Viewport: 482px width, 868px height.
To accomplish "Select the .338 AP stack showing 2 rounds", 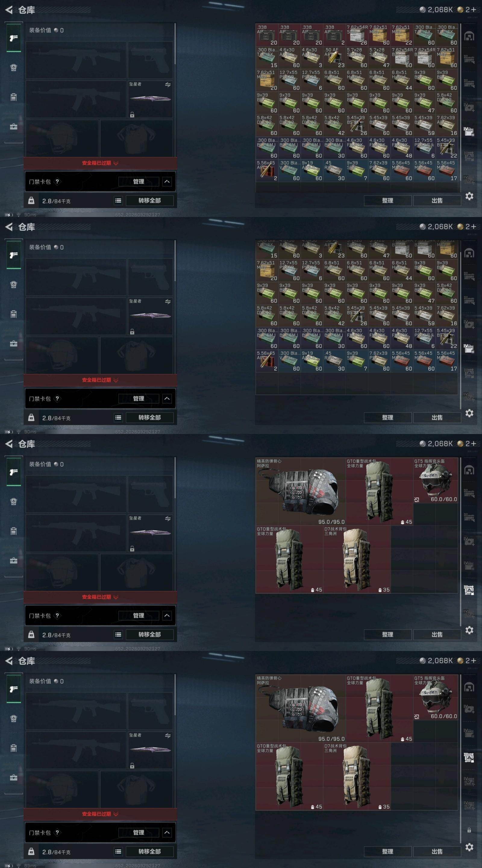I will coord(334,35).
